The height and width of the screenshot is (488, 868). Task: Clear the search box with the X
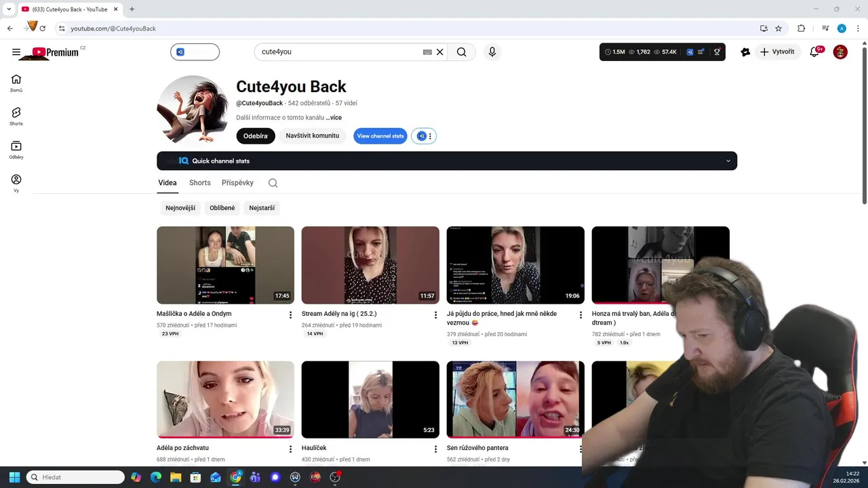click(439, 52)
